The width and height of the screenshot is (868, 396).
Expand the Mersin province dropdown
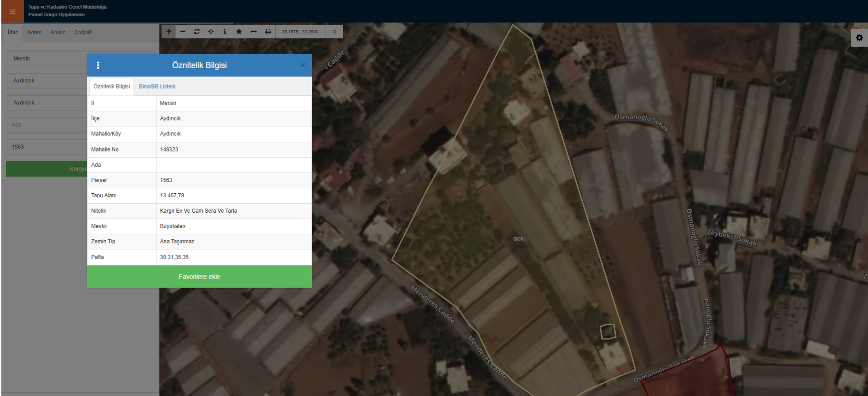46,59
